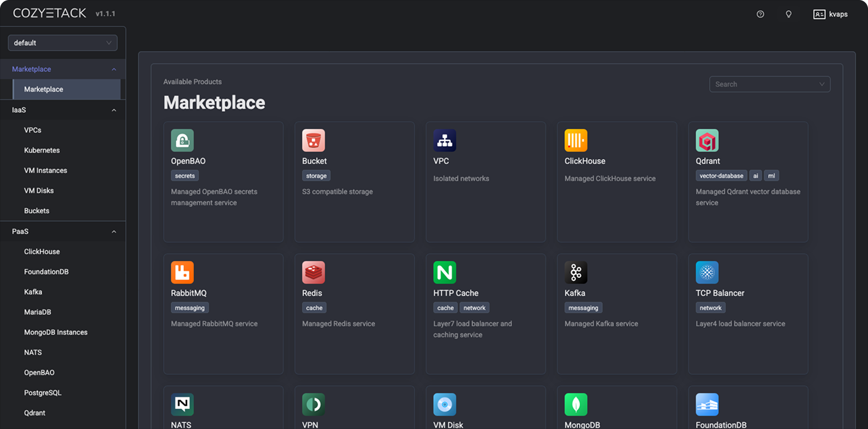Click the user profile card icon
The width and height of the screenshot is (868, 429).
click(x=819, y=14)
